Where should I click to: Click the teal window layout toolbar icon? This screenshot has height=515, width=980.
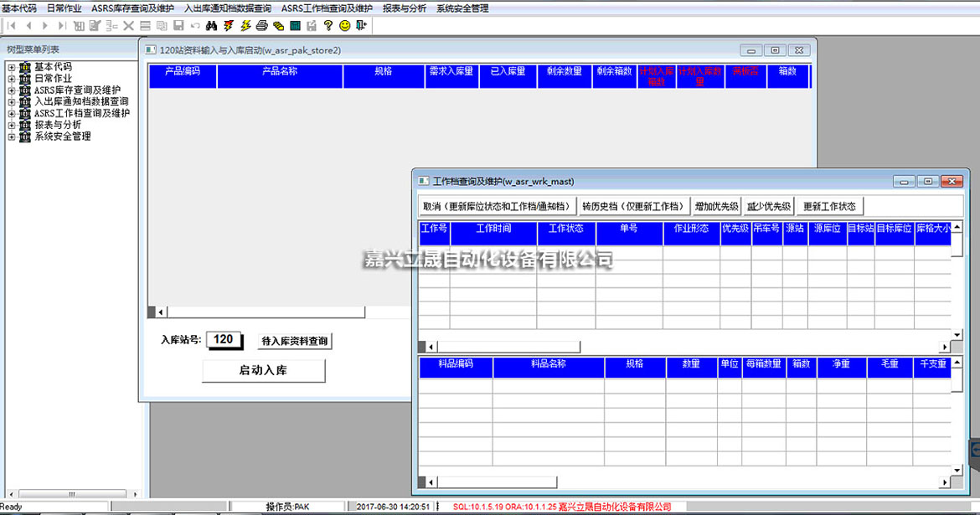tap(295, 26)
